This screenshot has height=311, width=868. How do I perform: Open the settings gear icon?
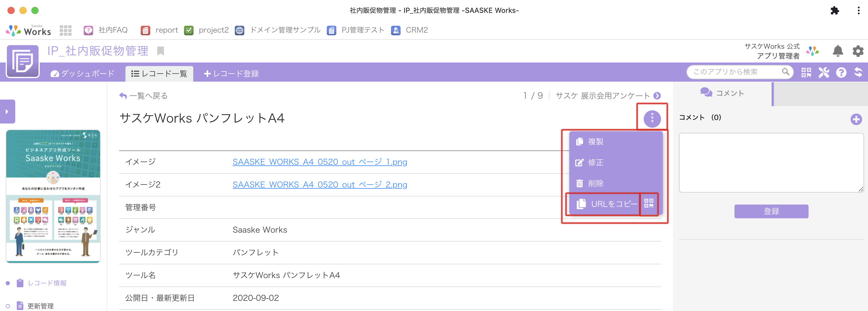point(858,51)
